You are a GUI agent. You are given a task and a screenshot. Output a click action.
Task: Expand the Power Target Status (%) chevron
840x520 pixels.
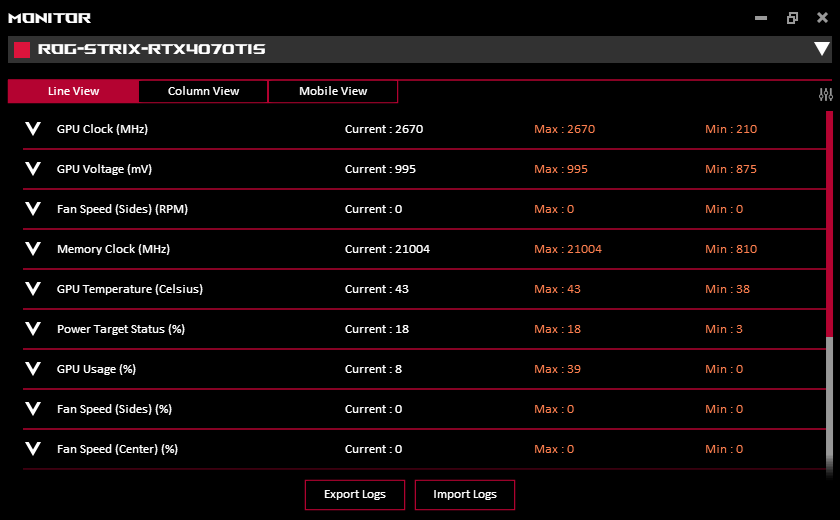coord(33,328)
